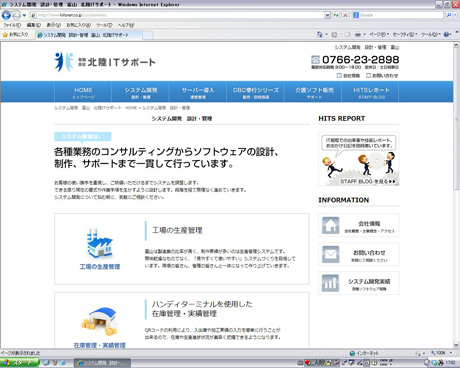Open the HITSレポート navigation tab
The width and height of the screenshot is (460, 368).
[x=371, y=92]
